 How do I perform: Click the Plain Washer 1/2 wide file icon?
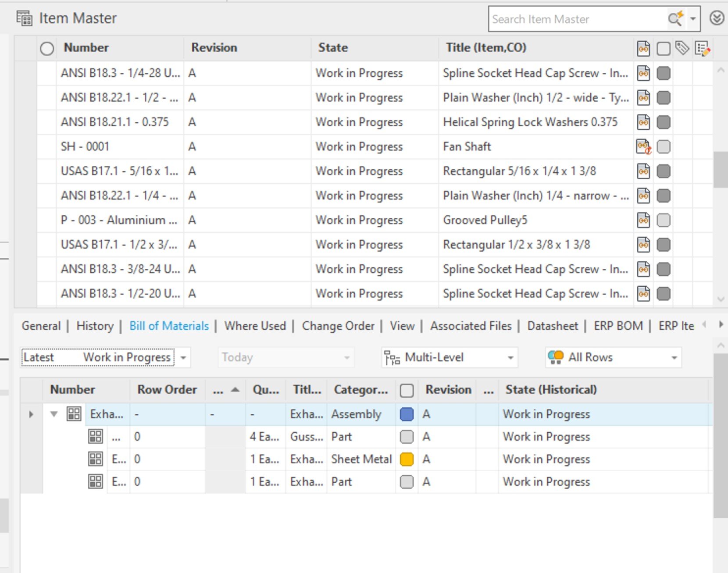point(643,98)
